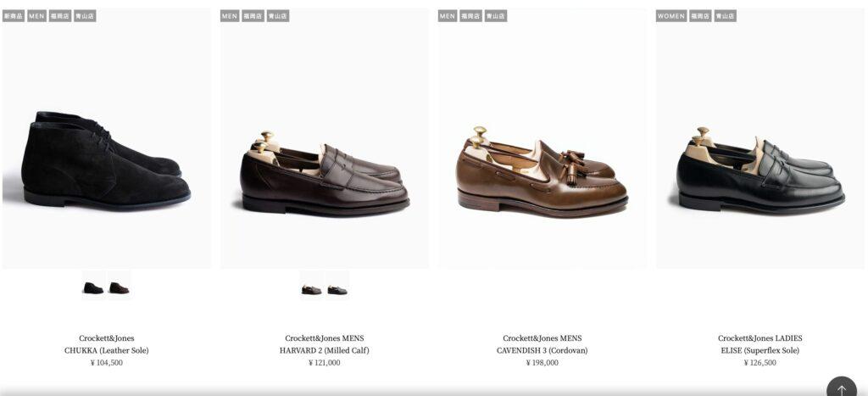Click the 福岡店 tag on the HARVARD 2 product

click(253, 16)
